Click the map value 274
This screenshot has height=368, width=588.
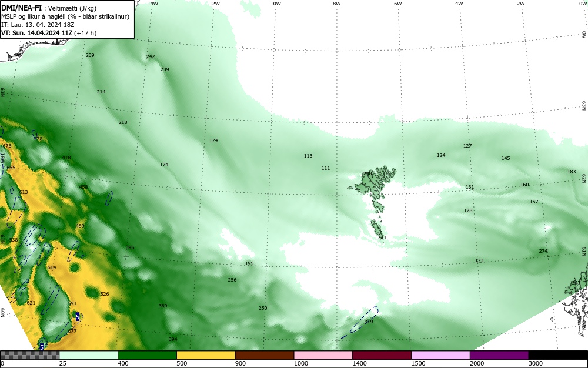pos(543,251)
